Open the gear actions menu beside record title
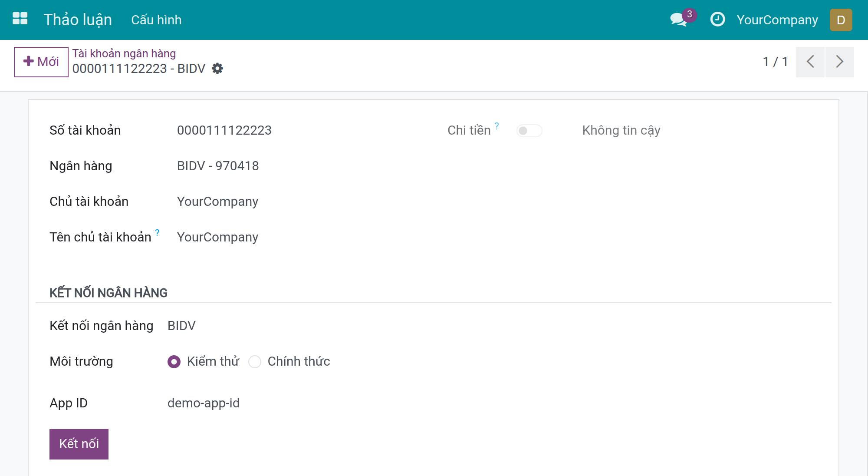 tap(217, 69)
